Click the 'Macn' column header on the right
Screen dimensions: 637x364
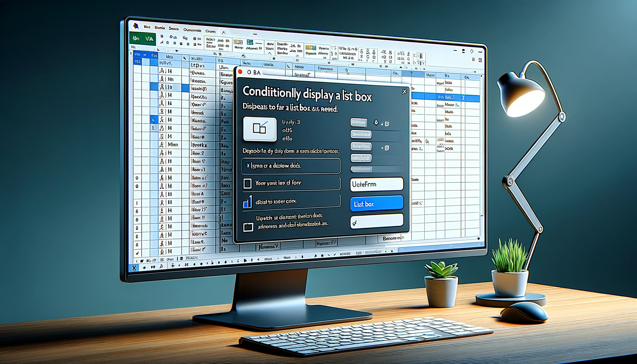(x=430, y=75)
